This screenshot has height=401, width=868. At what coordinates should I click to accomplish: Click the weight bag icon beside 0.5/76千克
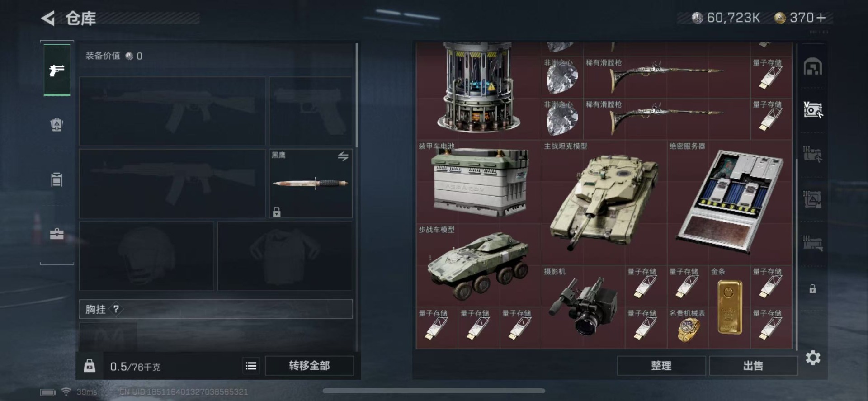(90, 365)
